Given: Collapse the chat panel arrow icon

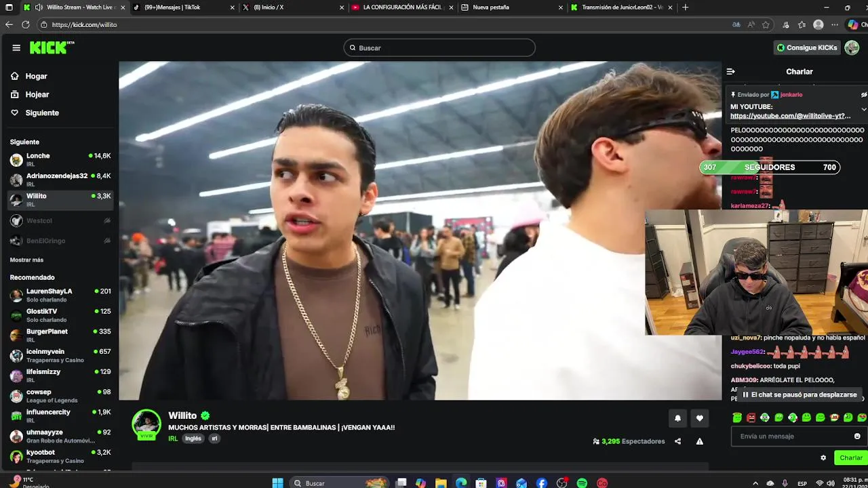Looking at the screenshot, I should coord(730,71).
